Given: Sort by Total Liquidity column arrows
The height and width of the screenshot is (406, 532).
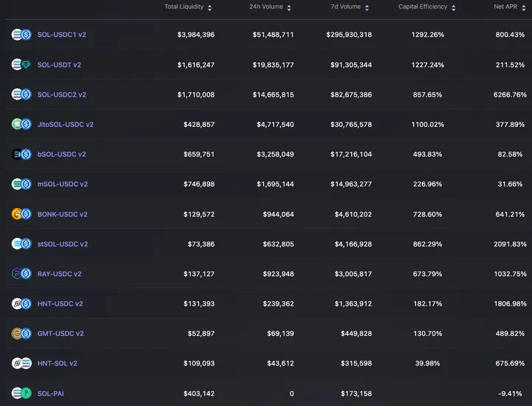Looking at the screenshot, I should click(210, 7).
